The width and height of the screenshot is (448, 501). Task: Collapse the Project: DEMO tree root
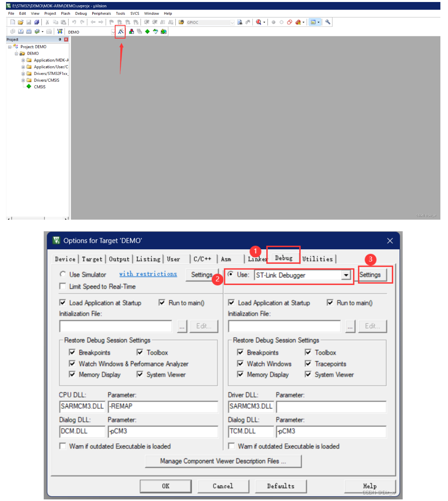click(x=10, y=47)
